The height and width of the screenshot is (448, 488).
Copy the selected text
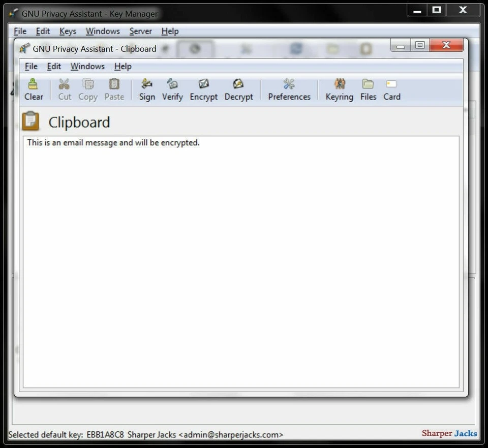tap(88, 89)
